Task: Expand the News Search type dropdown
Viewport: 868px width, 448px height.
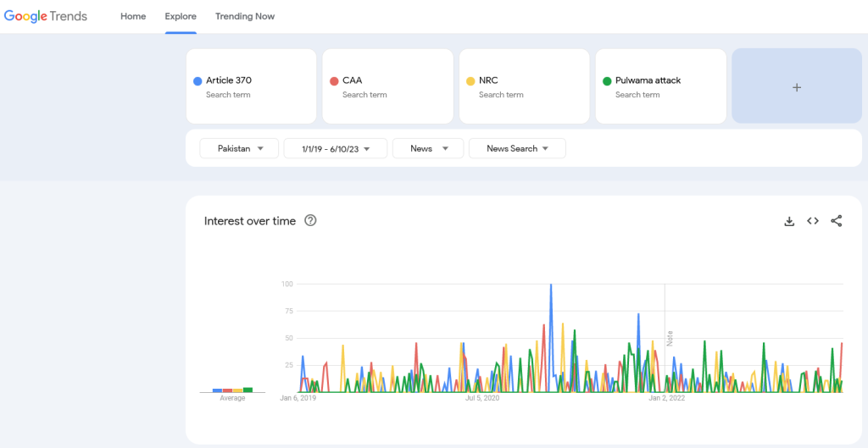Action: click(516, 148)
